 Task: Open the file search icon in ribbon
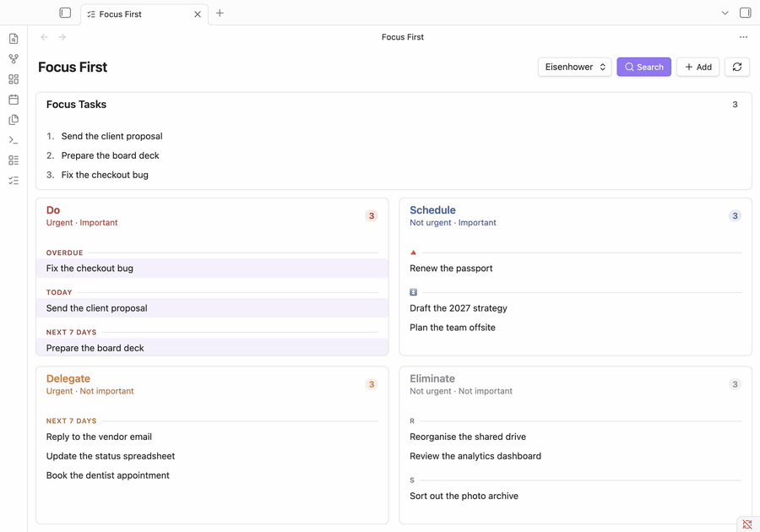[x=14, y=39]
